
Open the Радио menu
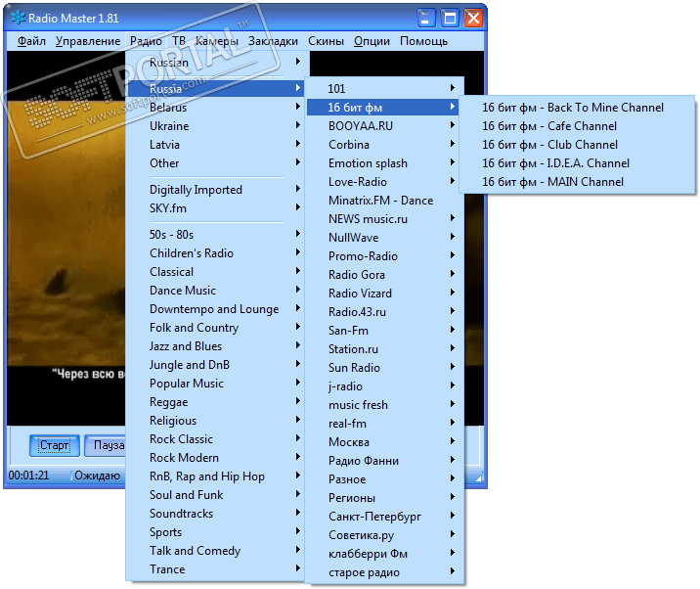(146, 41)
